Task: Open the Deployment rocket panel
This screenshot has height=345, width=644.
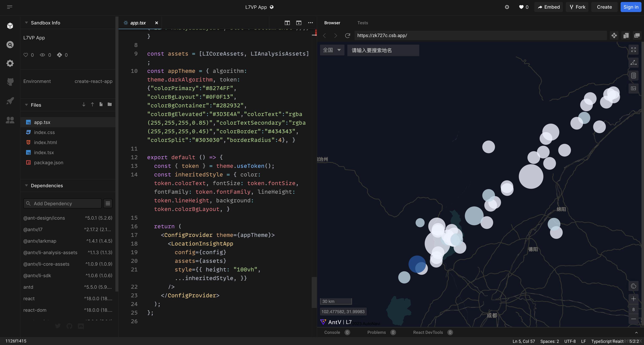Action: [10, 101]
